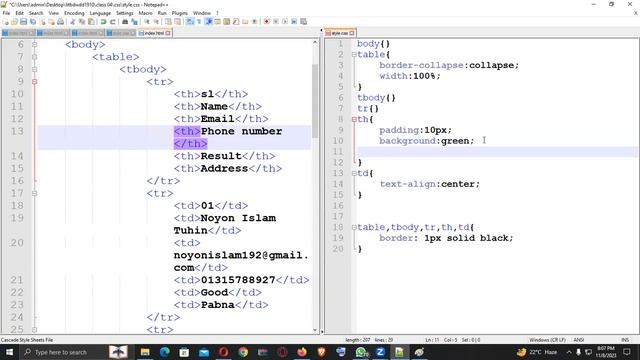The width and height of the screenshot is (640, 360).
Task: Click the left editor's scroll down arrow
Action: point(315,330)
